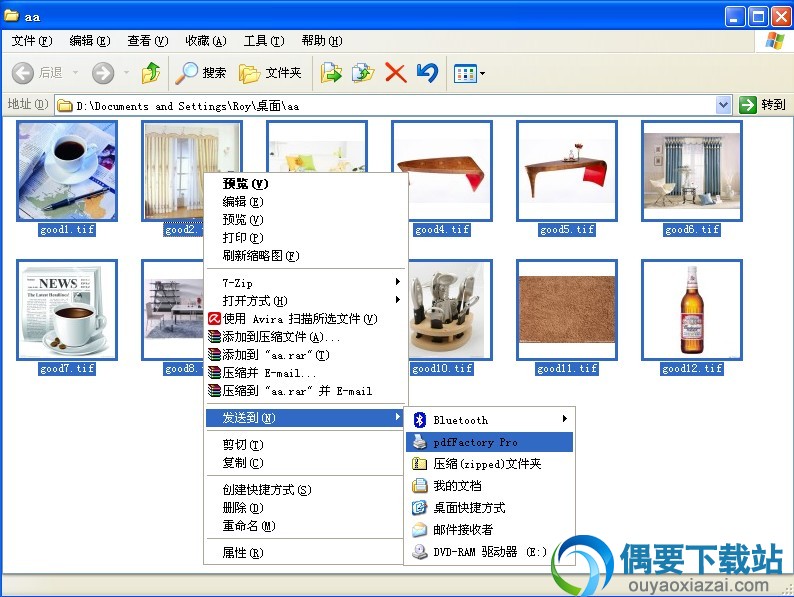Click the blue Undo arrow icon
Viewport: 794px width, 597px height.
coord(427,73)
